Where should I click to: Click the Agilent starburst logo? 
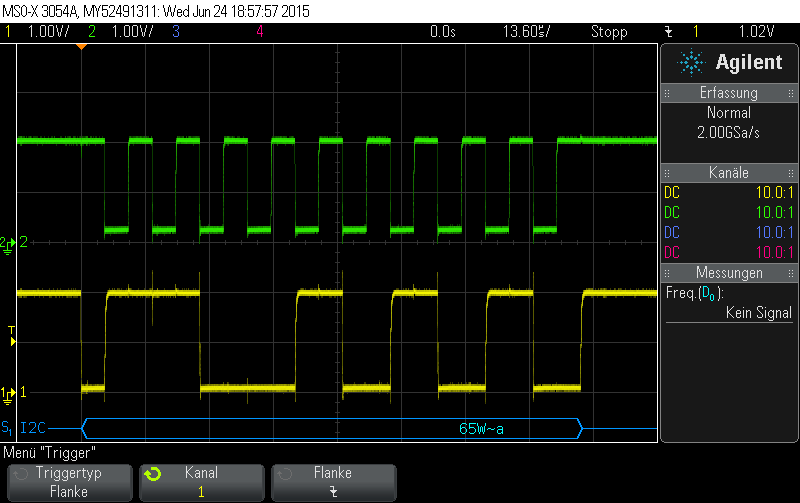(691, 63)
